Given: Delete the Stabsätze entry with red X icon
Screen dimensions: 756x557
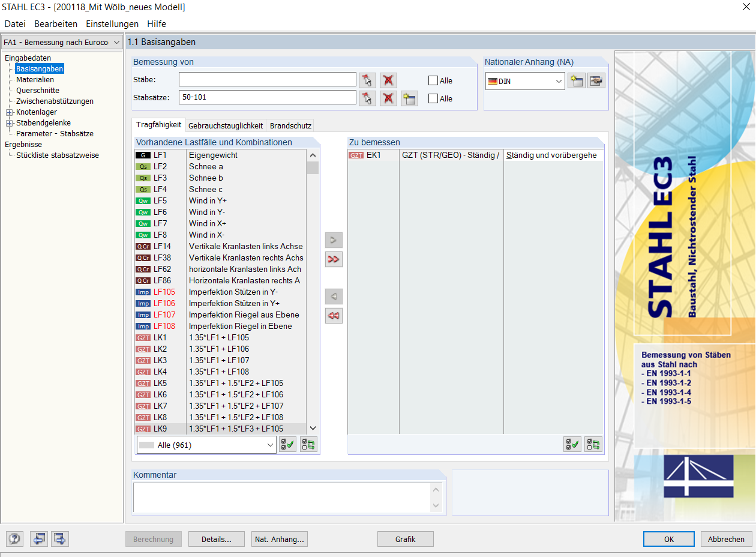Looking at the screenshot, I should [x=388, y=98].
